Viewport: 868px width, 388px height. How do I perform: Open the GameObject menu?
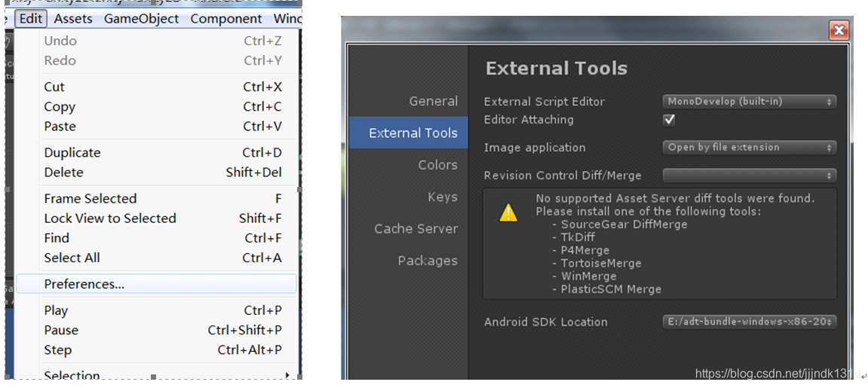click(141, 19)
